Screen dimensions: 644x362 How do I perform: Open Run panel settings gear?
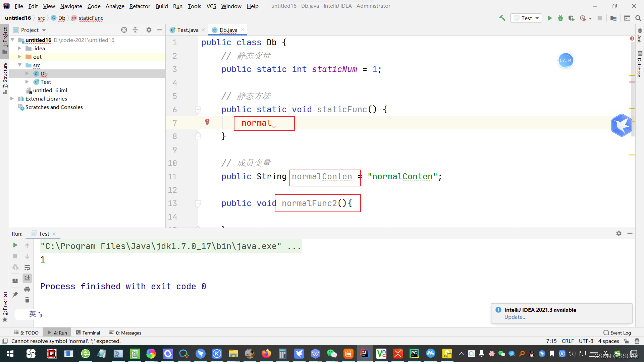point(619,233)
